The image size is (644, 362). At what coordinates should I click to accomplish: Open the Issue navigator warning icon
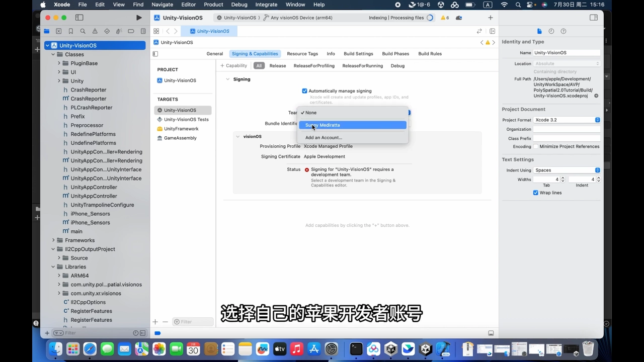pos(95,31)
